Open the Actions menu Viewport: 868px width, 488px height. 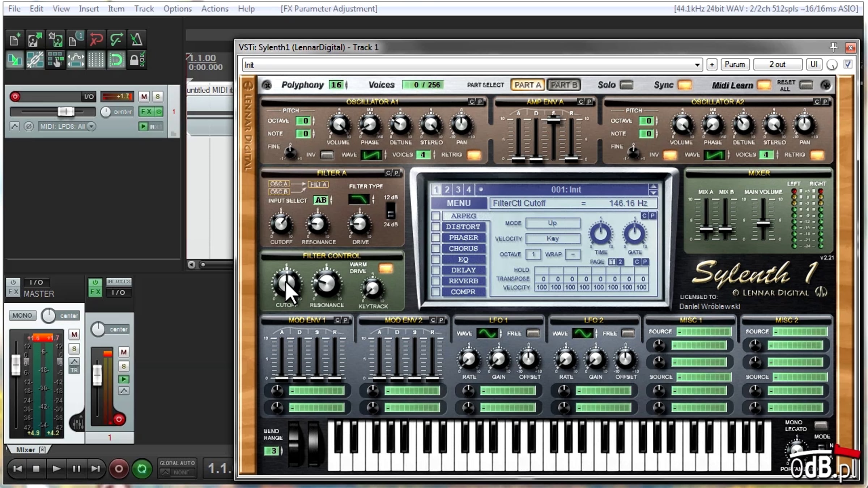(x=215, y=9)
